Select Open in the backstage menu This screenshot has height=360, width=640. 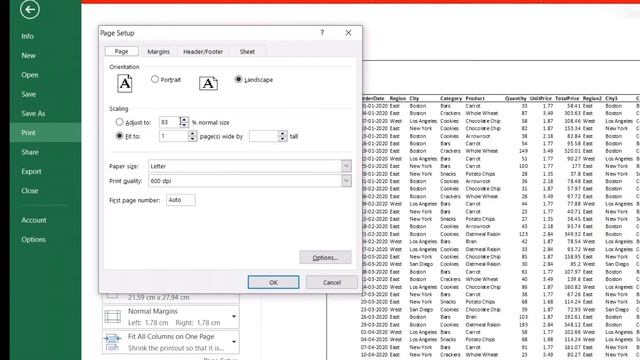coord(30,75)
